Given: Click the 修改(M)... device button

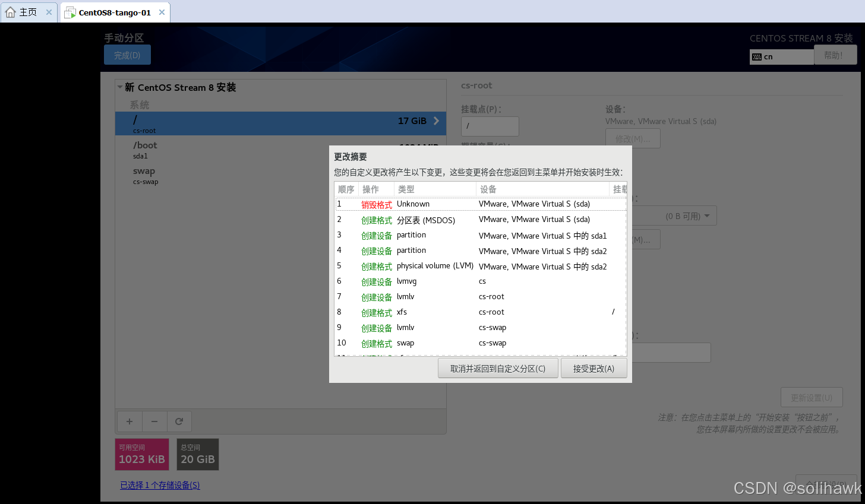Looking at the screenshot, I should (632, 138).
